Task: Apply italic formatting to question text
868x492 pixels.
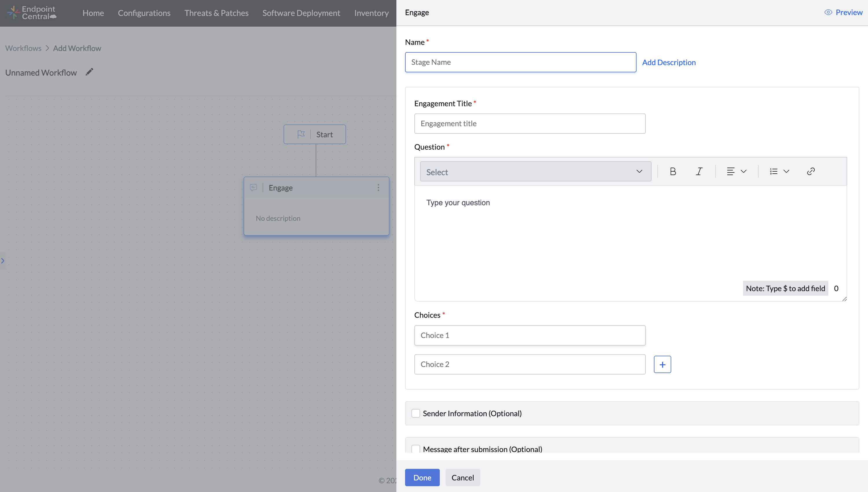Action: point(699,171)
